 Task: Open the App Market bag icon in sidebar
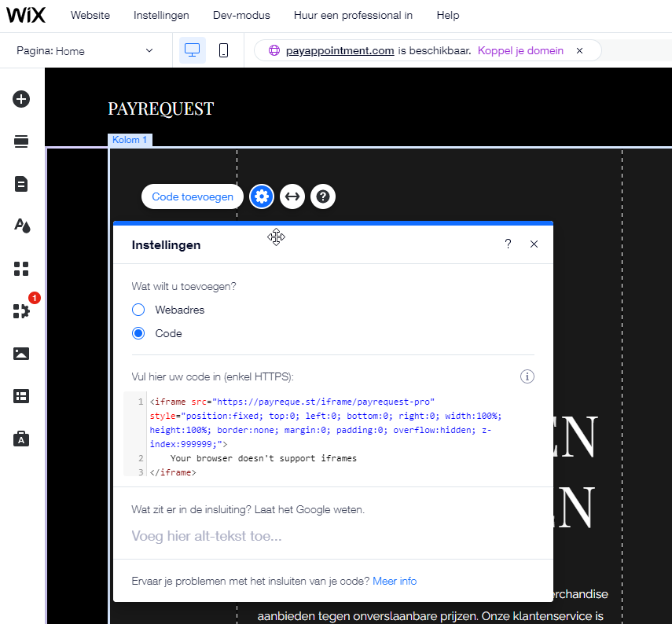point(21,439)
